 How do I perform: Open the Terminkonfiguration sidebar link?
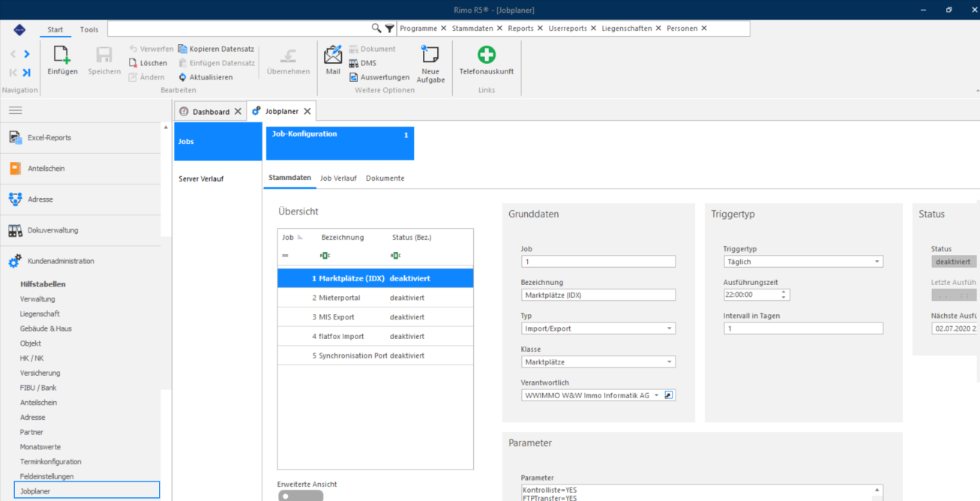pos(50,461)
